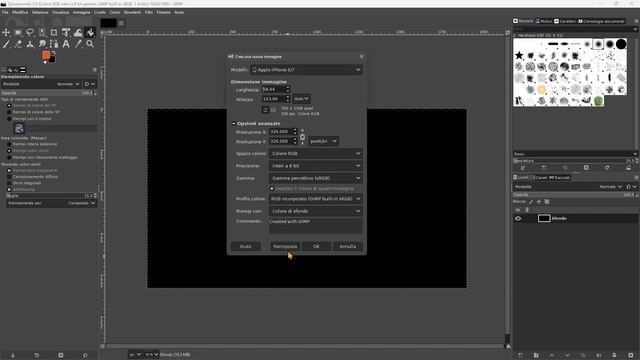Select the Color Picker tool
This screenshot has width=640, height=360.
coord(78,44)
